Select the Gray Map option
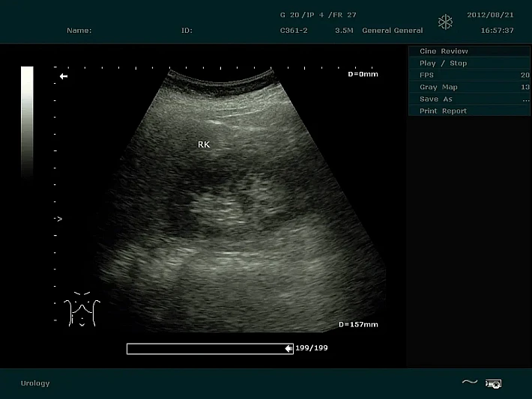The width and height of the screenshot is (532, 399). (438, 87)
